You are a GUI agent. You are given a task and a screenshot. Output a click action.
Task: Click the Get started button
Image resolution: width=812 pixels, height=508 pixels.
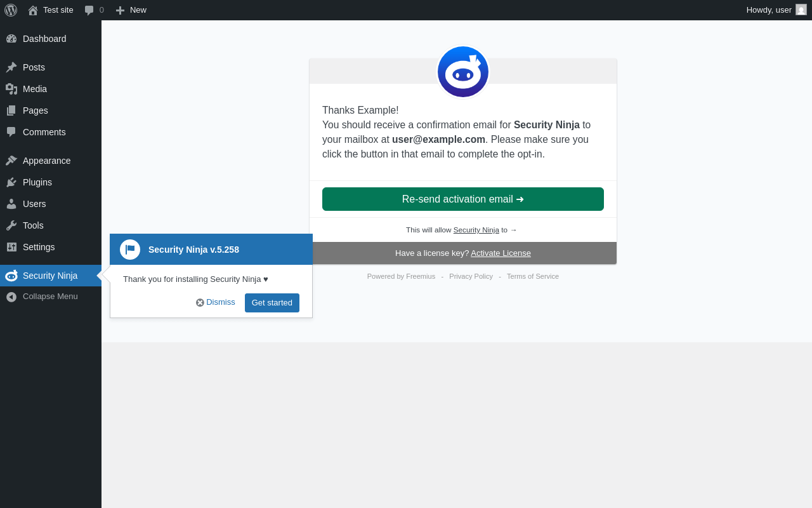(272, 303)
